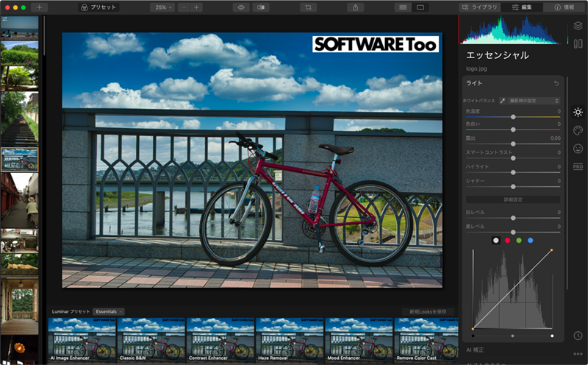This screenshot has height=365, width=588.
Task: Apply the Classic B&W preset thumbnail
Action: pos(151,339)
